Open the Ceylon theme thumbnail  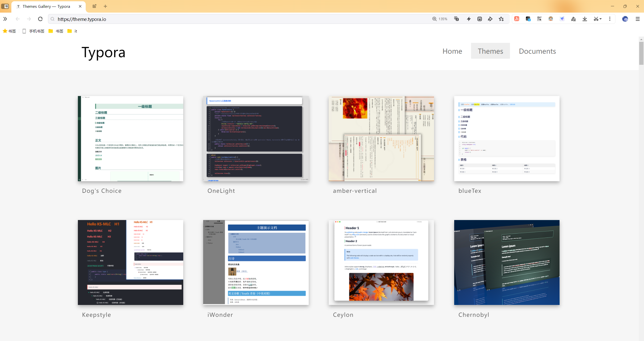coord(381,262)
